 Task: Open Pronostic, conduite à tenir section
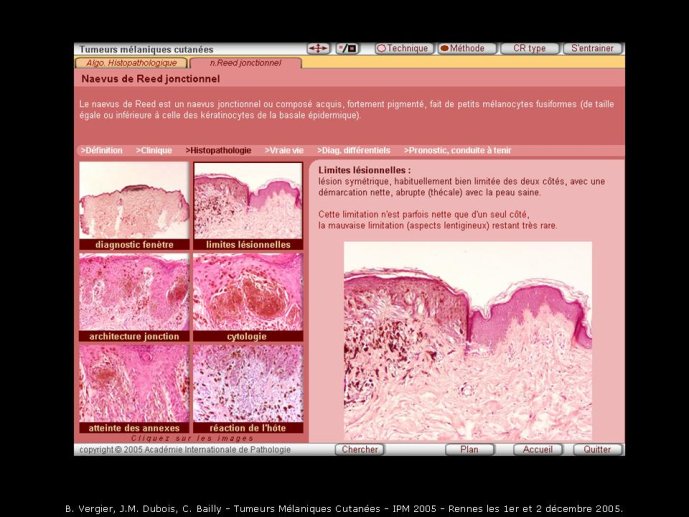tap(457, 150)
